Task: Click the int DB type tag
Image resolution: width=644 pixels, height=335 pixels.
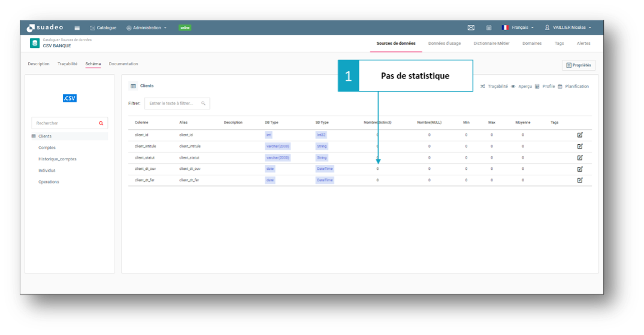Action: 268,135
